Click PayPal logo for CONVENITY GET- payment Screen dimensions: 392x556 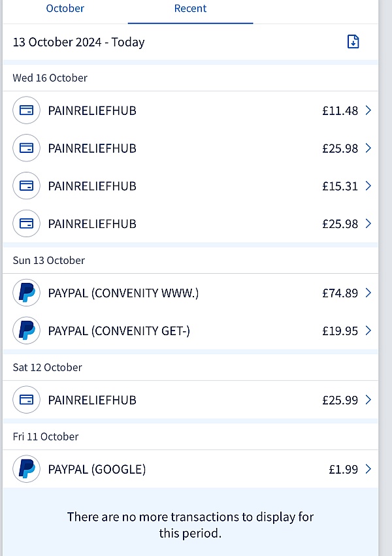[26, 331]
